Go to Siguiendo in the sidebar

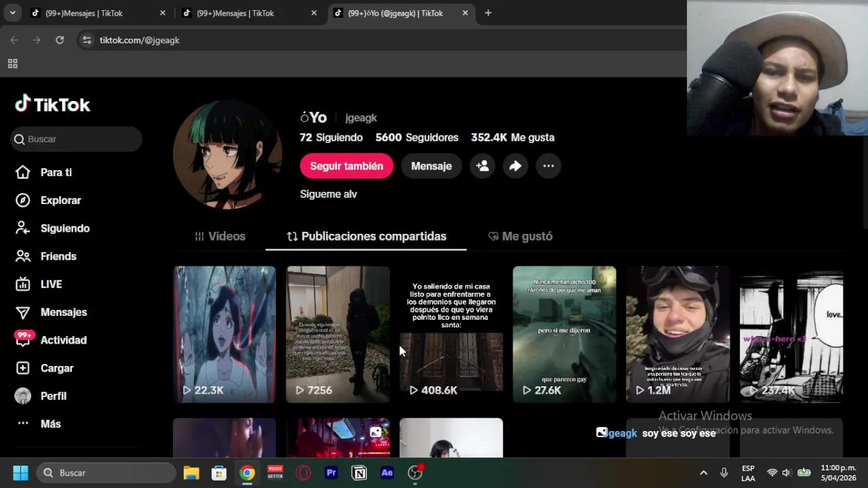[52, 228]
